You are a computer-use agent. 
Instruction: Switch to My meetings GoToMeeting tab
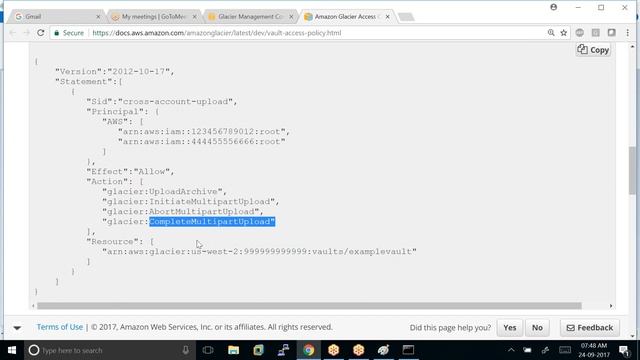153,17
